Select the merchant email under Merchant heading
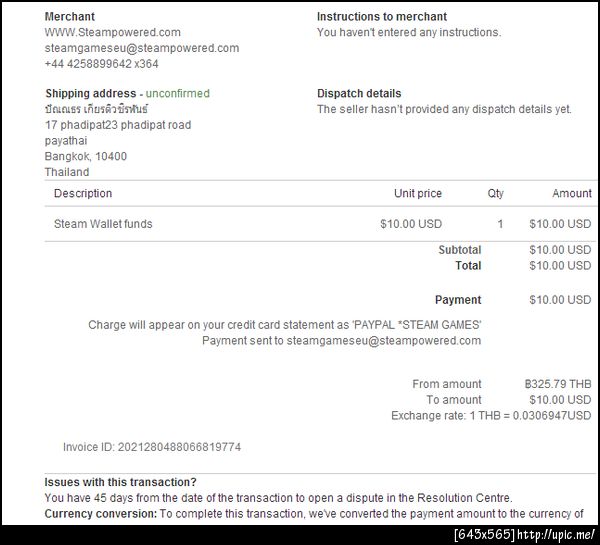Viewport: 600px width, 545px height. pos(142,48)
